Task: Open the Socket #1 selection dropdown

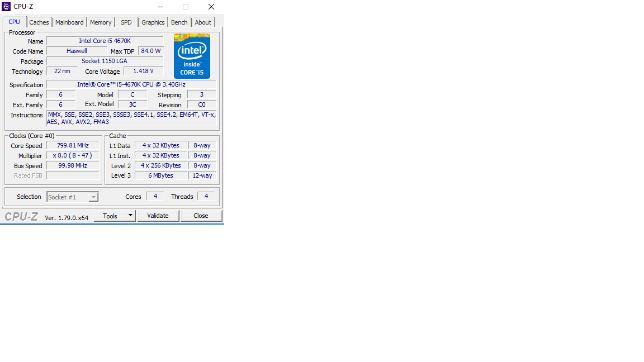Action: coord(72,197)
